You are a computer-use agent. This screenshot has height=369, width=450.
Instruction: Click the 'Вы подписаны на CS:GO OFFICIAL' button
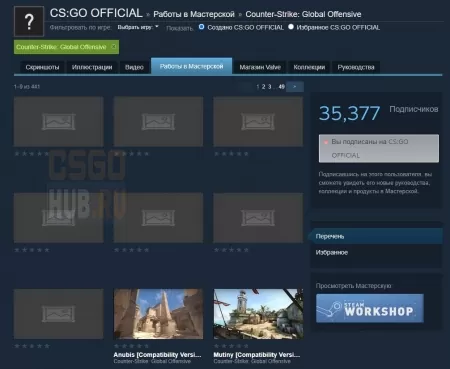coord(379,149)
